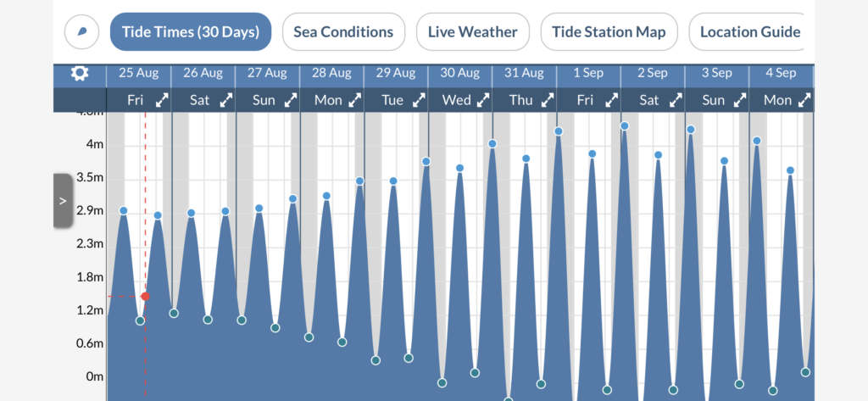The image size is (868, 401).
Task: Expand Saturday 2 Sep day view
Action: tap(676, 100)
